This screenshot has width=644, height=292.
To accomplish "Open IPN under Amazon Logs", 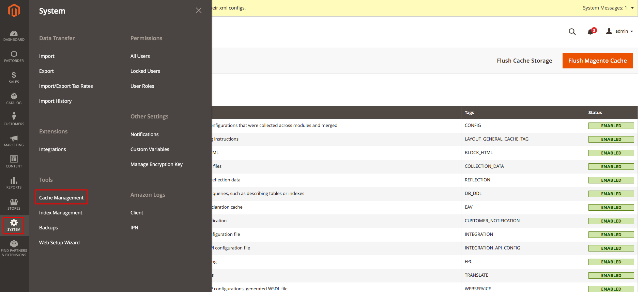I will [134, 228].
